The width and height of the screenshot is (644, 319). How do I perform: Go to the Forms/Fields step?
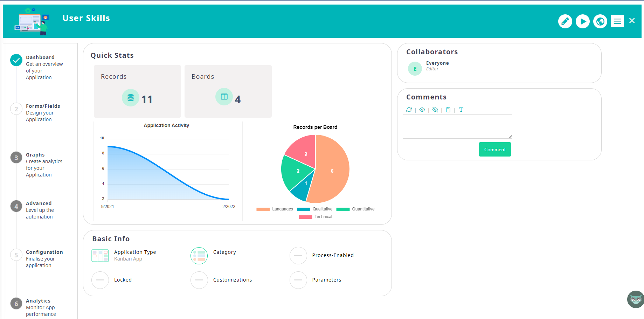coord(43,106)
